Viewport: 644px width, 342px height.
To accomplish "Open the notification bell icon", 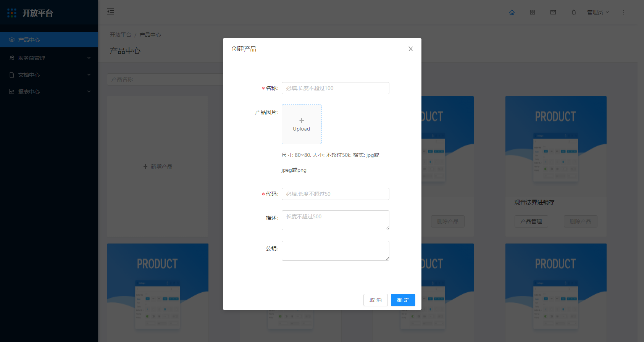I will point(574,12).
